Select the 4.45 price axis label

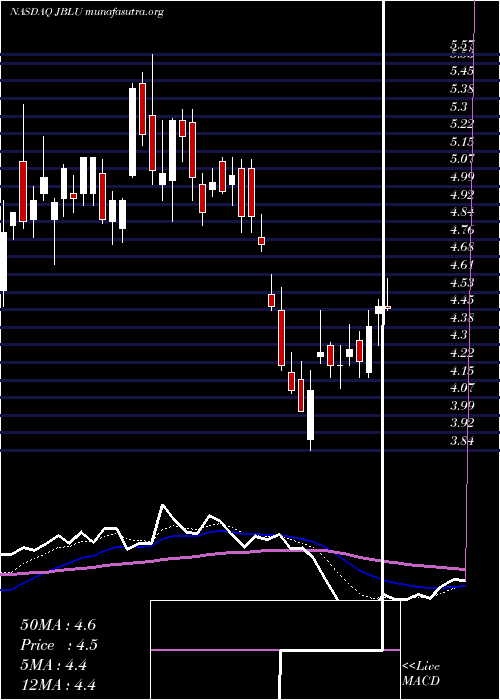[x=462, y=300]
